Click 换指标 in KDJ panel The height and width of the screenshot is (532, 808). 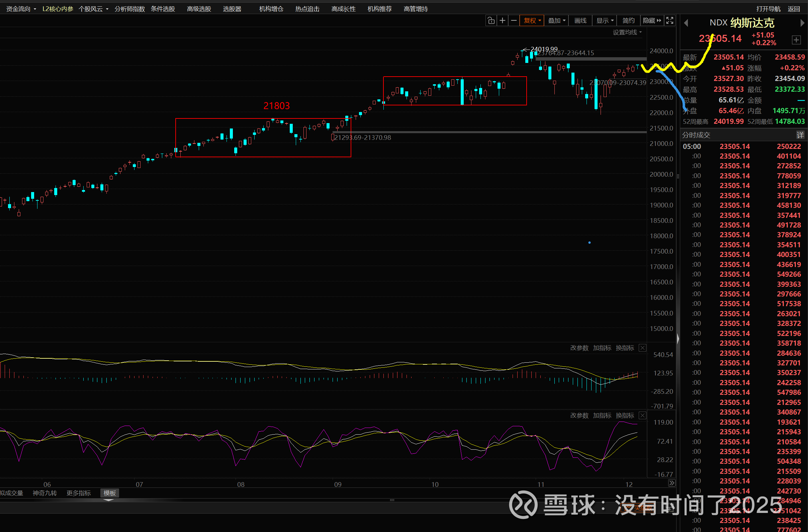(x=625, y=416)
